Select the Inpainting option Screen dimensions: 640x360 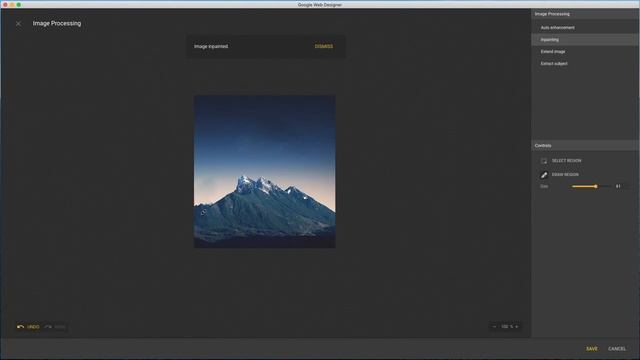pos(585,40)
